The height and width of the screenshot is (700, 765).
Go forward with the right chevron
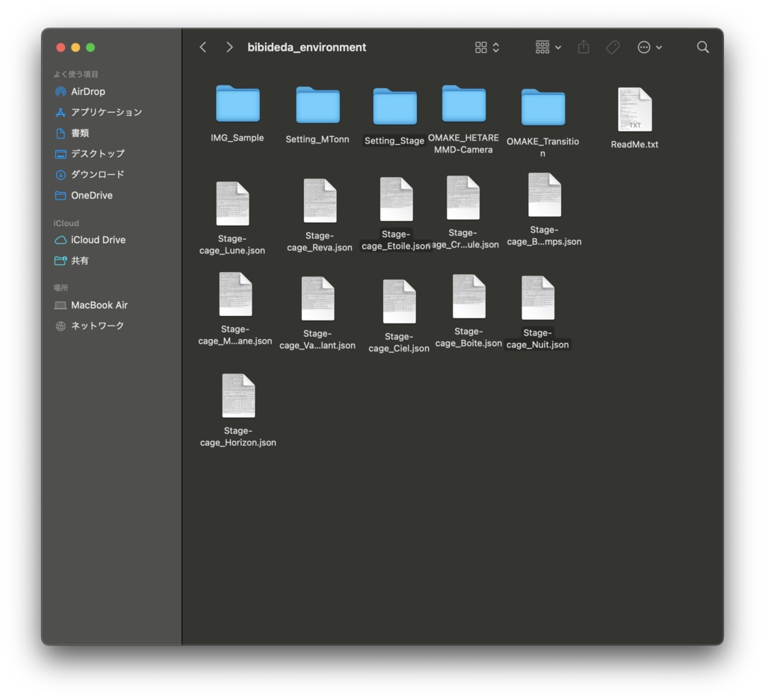pyautogui.click(x=229, y=47)
